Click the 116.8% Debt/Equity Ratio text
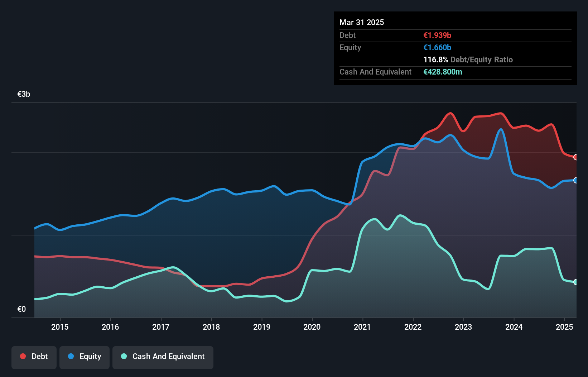 click(x=468, y=59)
